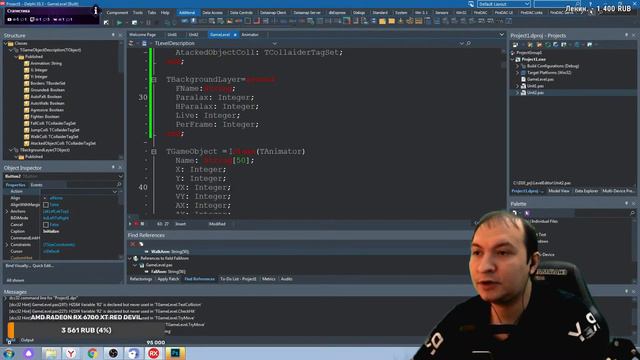Click the Object Inspector search icon
Viewport: 640px width, 360px height.
tap(119, 185)
